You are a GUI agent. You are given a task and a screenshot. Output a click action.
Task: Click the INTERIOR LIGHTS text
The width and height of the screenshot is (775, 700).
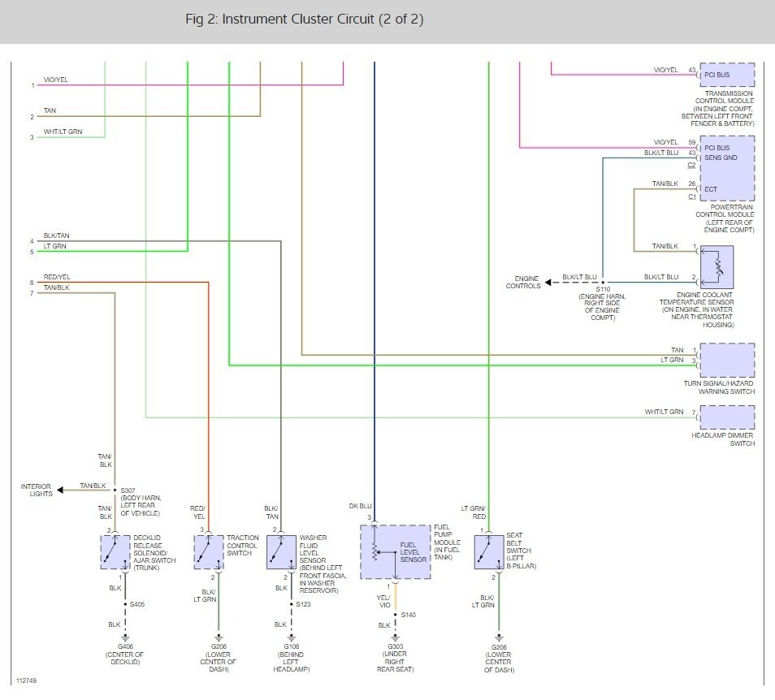tap(37, 490)
